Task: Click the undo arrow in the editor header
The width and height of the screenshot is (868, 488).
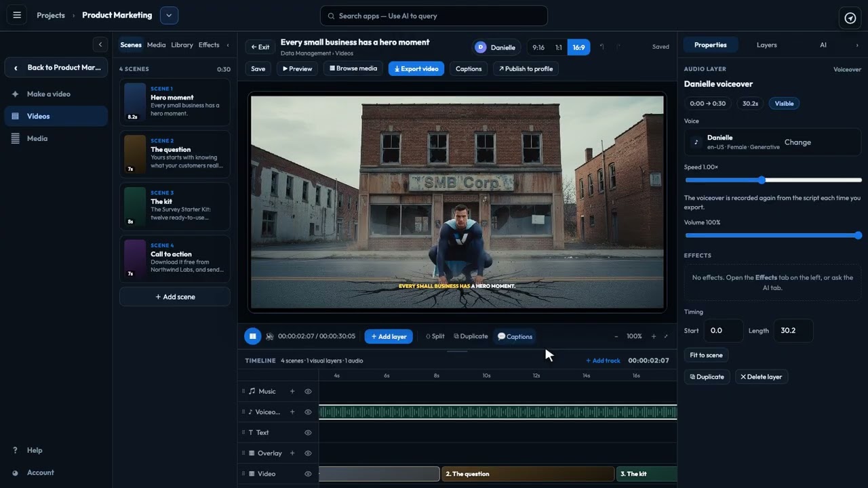Action: tap(602, 47)
